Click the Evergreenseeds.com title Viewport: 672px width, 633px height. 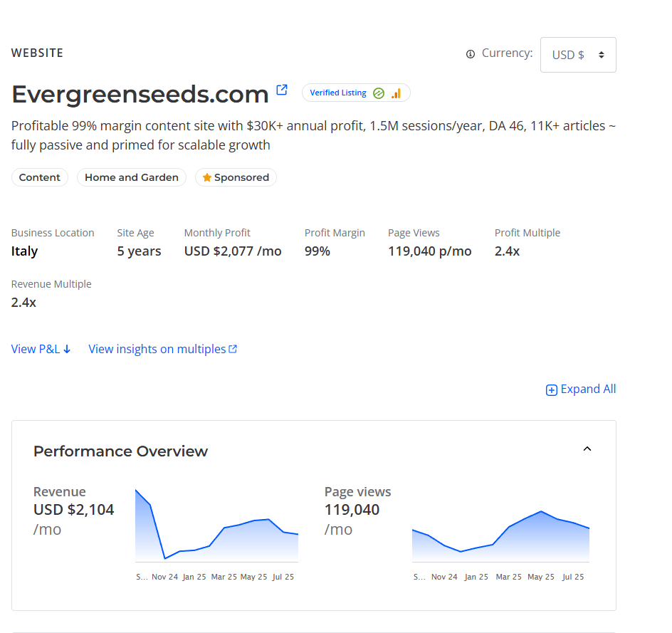click(140, 94)
